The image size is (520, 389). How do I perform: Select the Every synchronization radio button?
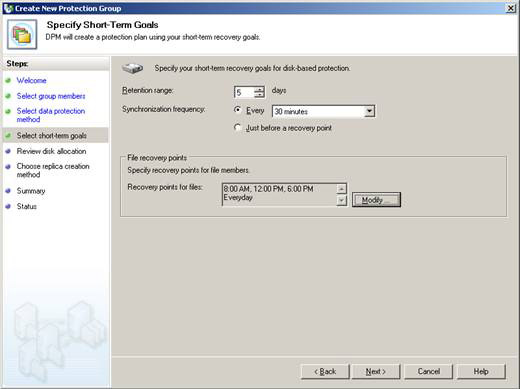point(237,110)
